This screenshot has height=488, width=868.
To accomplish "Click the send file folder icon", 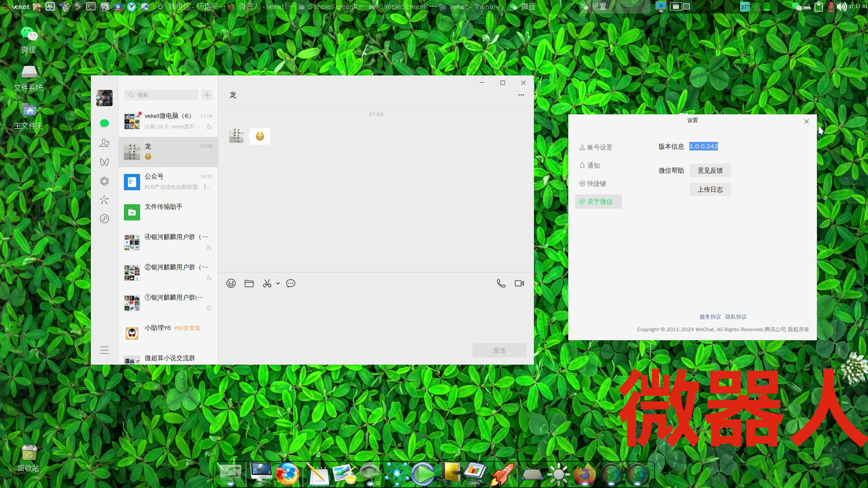I will tap(249, 283).
